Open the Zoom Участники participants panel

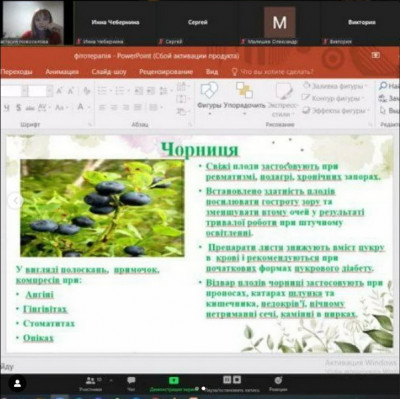point(90,383)
